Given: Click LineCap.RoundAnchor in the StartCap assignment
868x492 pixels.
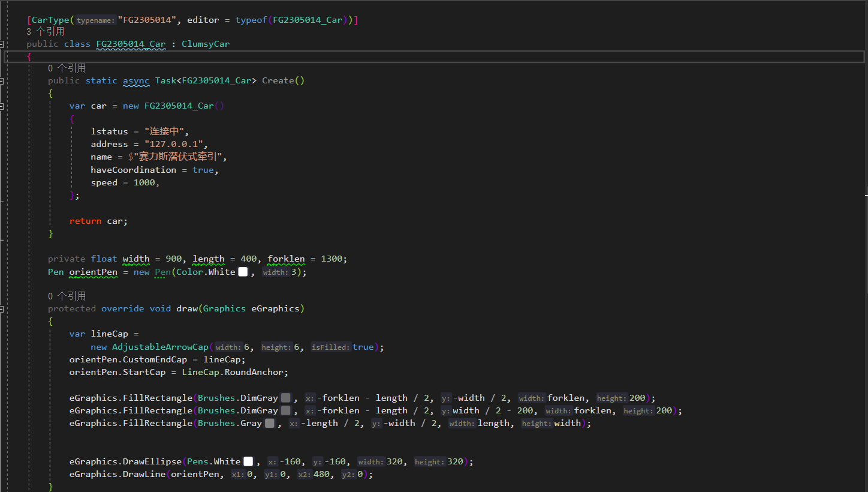Looking at the screenshot, I should [x=234, y=373].
